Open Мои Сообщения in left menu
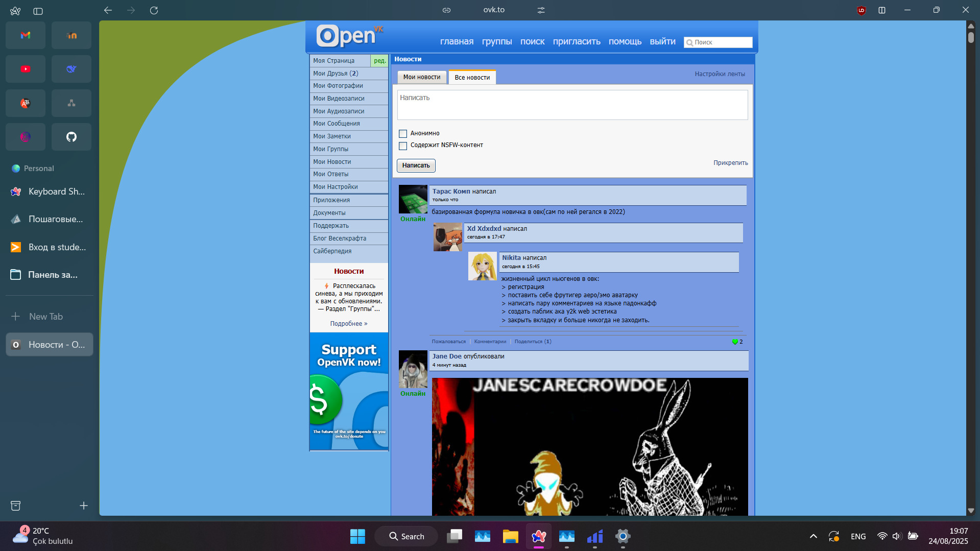Image resolution: width=980 pixels, height=551 pixels. pos(337,124)
